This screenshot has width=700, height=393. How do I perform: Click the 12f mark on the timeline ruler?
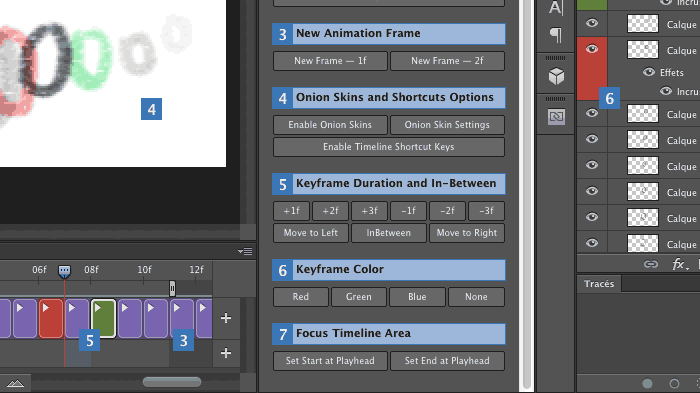(196, 270)
